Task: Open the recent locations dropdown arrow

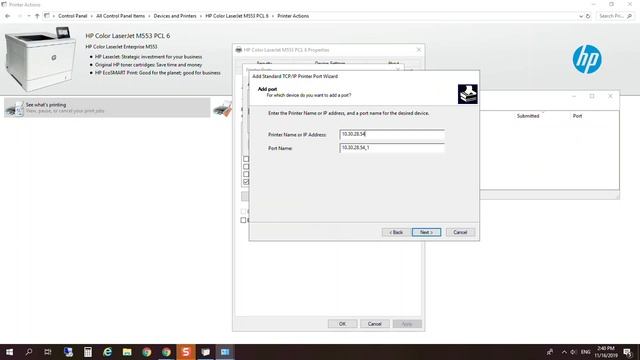Action: [x=29, y=16]
